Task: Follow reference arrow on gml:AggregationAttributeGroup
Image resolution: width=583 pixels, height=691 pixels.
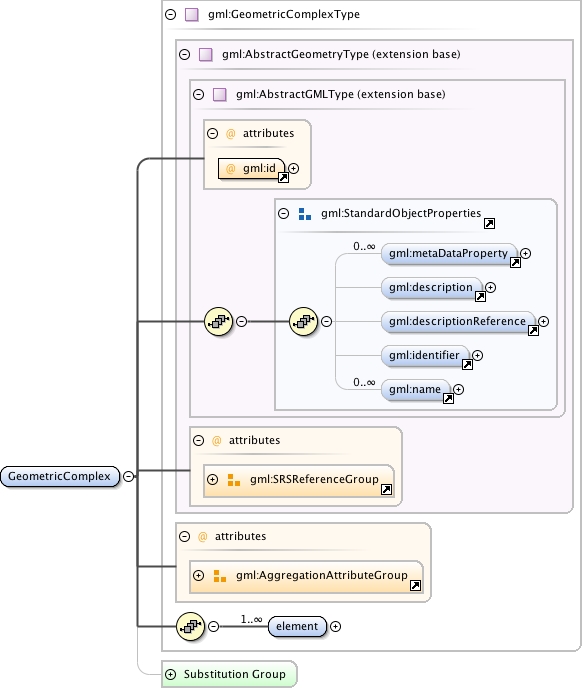Action: pyautogui.click(x=415, y=585)
